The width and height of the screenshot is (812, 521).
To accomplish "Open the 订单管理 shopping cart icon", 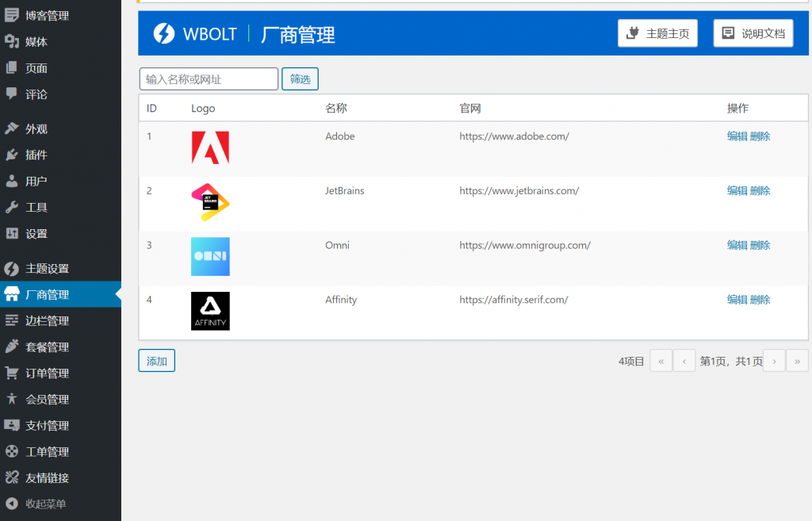I will tap(11, 373).
